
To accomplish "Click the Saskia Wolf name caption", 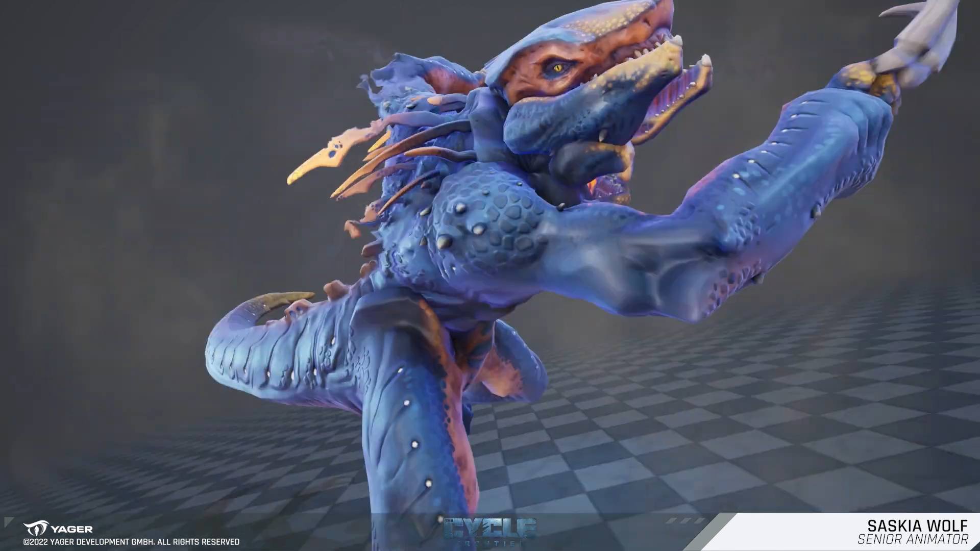I will (918, 526).
